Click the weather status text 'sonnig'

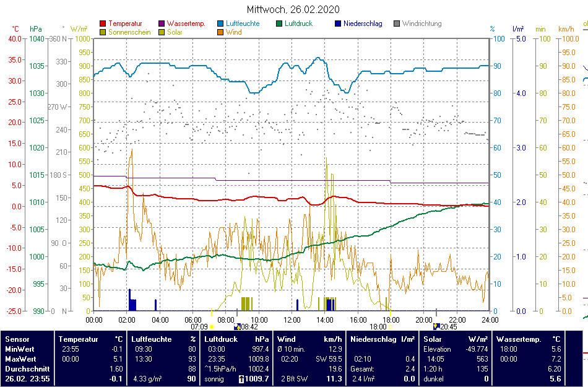coord(214,379)
